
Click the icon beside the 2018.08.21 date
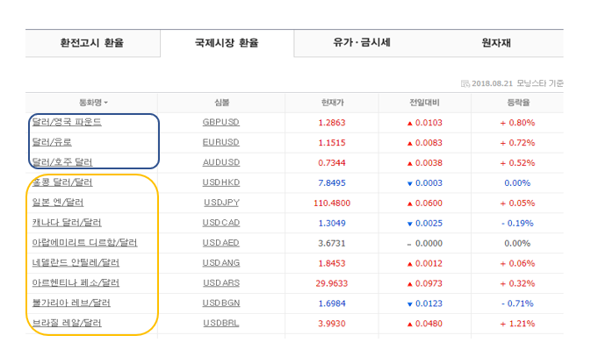[465, 83]
